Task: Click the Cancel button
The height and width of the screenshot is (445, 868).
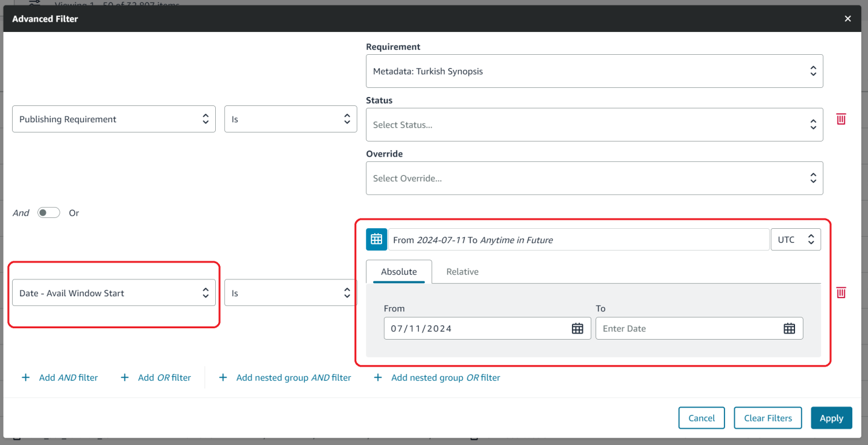Action: 702,418
